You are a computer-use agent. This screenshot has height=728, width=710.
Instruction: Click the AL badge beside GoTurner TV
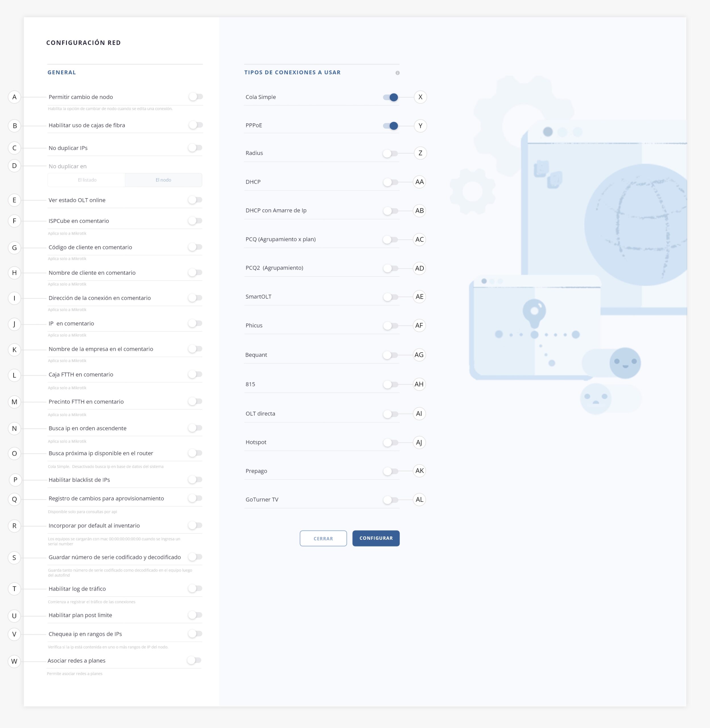pyautogui.click(x=419, y=500)
